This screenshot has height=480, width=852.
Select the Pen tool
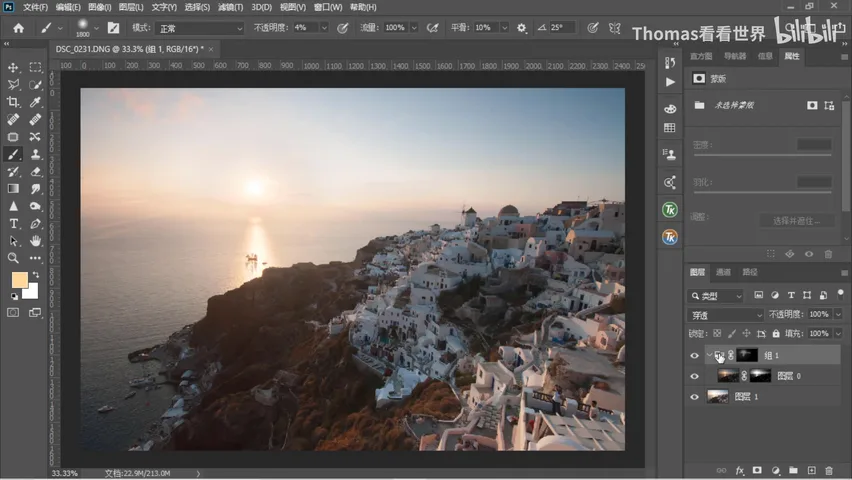pos(35,223)
